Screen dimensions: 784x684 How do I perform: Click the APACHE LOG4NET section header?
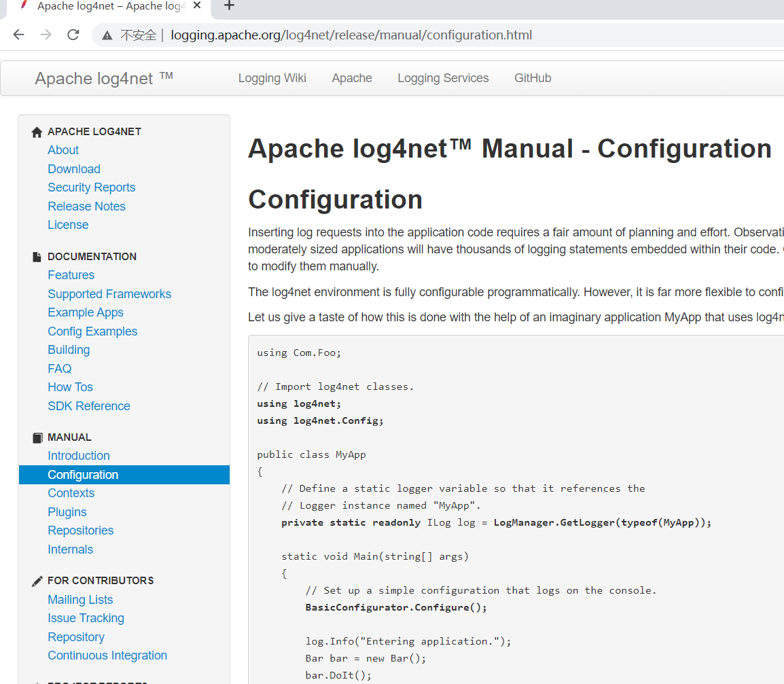point(94,132)
